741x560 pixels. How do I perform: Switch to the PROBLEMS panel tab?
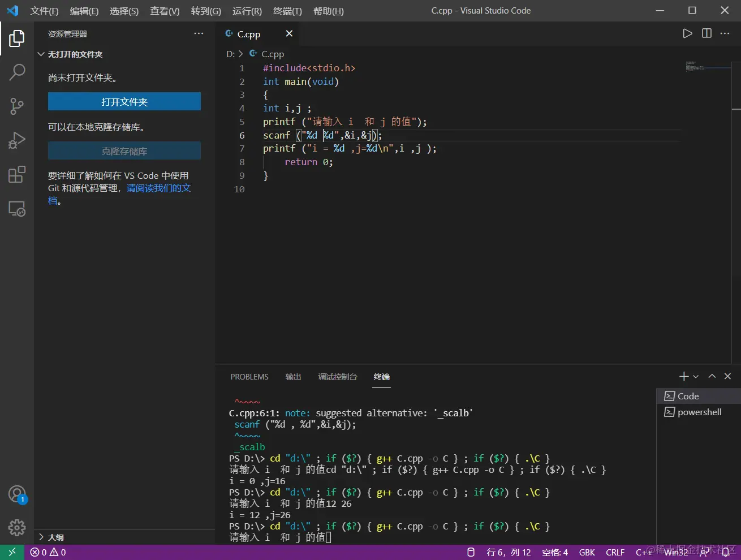coord(249,377)
